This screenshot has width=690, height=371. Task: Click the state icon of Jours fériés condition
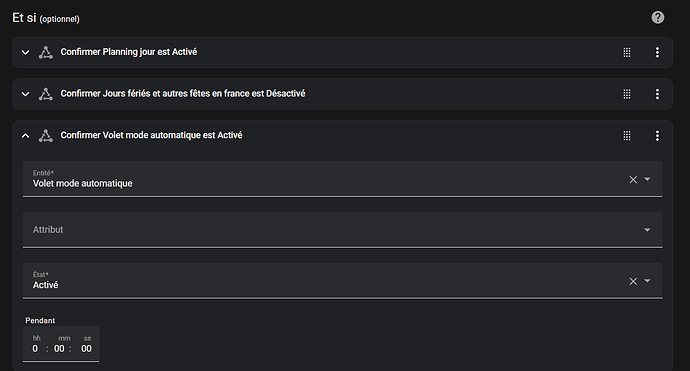[45, 94]
